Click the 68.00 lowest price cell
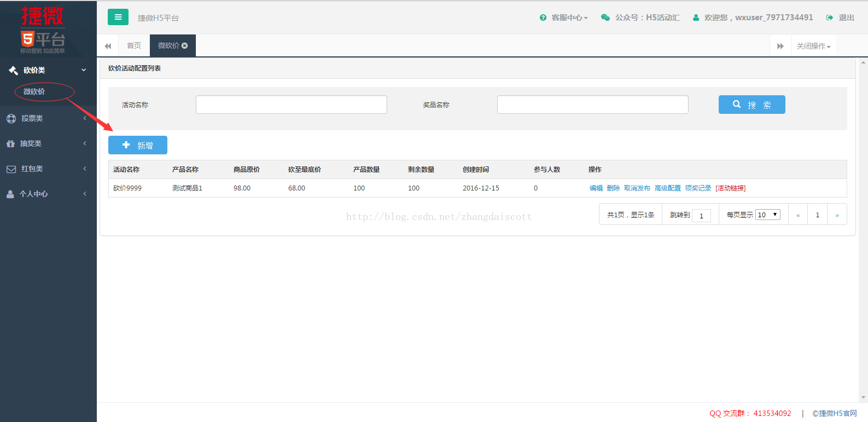 pos(296,188)
